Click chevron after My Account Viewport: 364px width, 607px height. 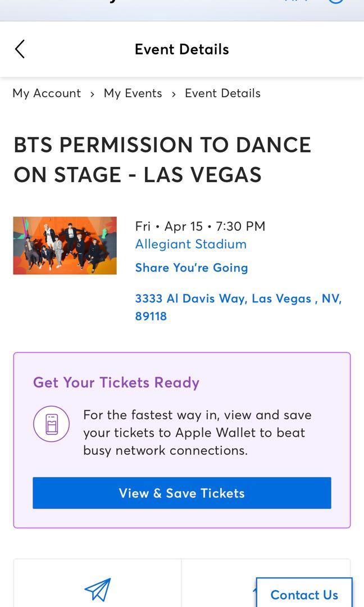coord(92,94)
